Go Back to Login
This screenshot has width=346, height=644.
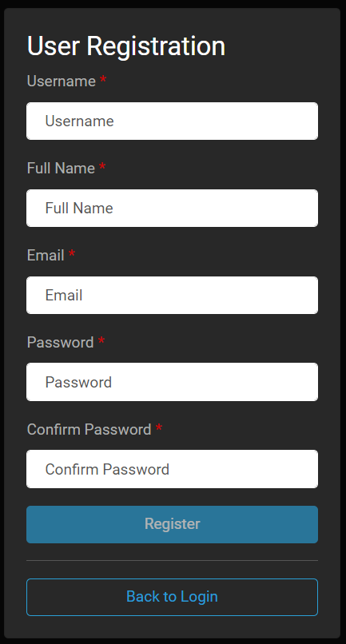point(172,597)
